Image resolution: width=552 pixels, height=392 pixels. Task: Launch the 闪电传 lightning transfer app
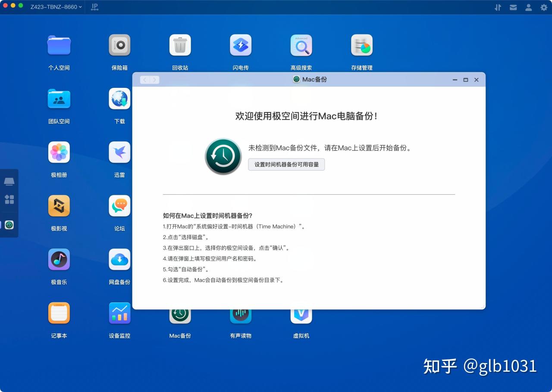(241, 45)
